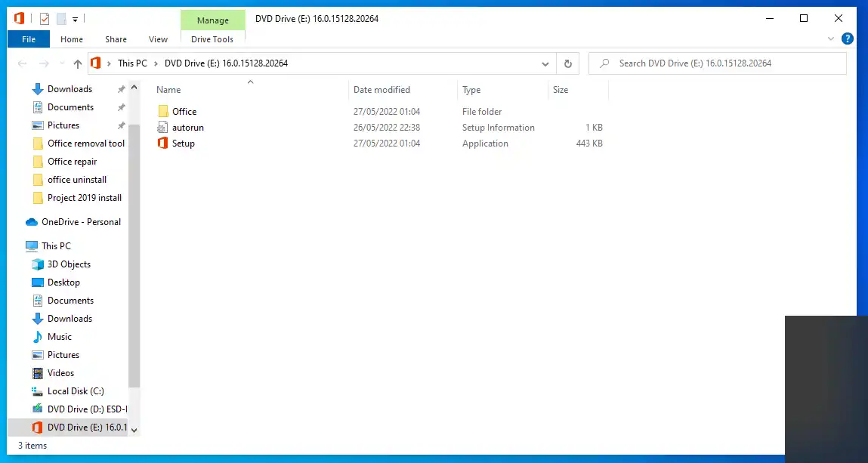
Task: Sort by the Type column header
Action: 471,90
